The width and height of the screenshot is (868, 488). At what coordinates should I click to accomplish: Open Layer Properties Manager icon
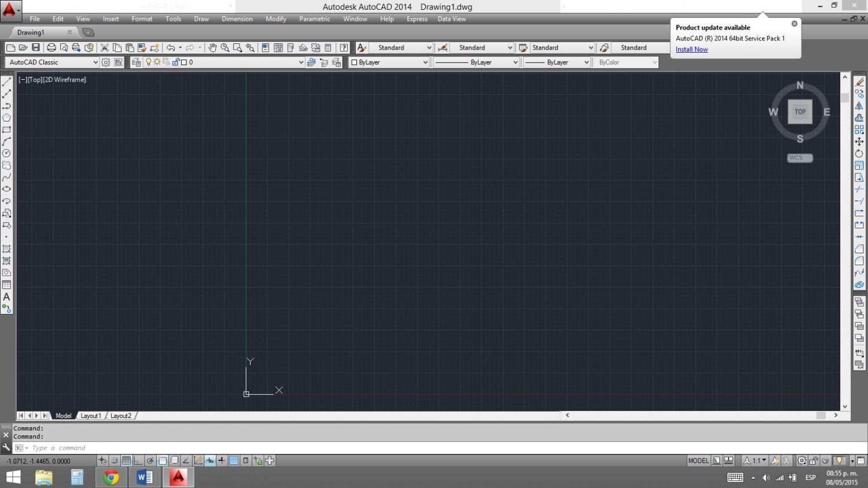137,62
